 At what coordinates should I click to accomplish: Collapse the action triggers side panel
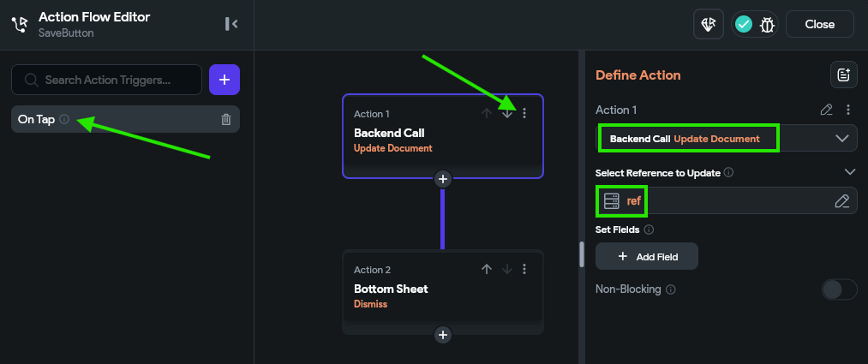tap(231, 24)
